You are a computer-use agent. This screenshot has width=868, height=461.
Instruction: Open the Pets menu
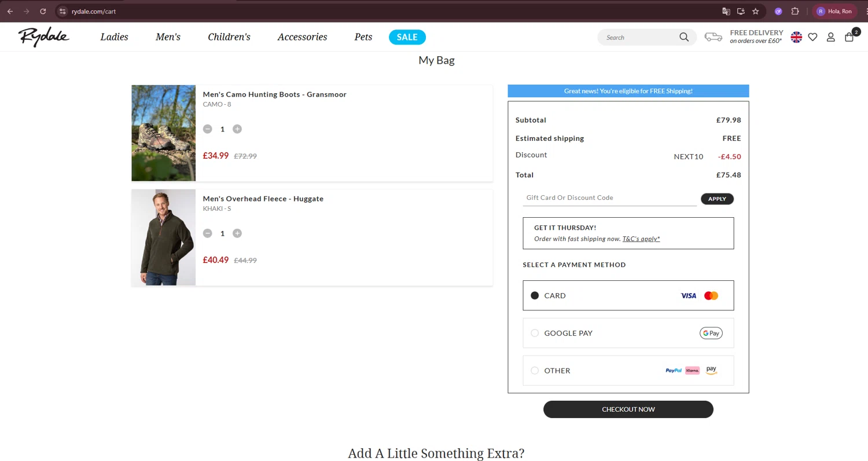click(x=363, y=37)
